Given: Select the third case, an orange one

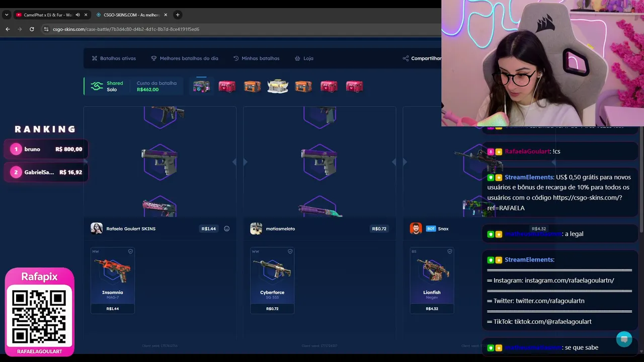Looking at the screenshot, I should click(x=253, y=86).
